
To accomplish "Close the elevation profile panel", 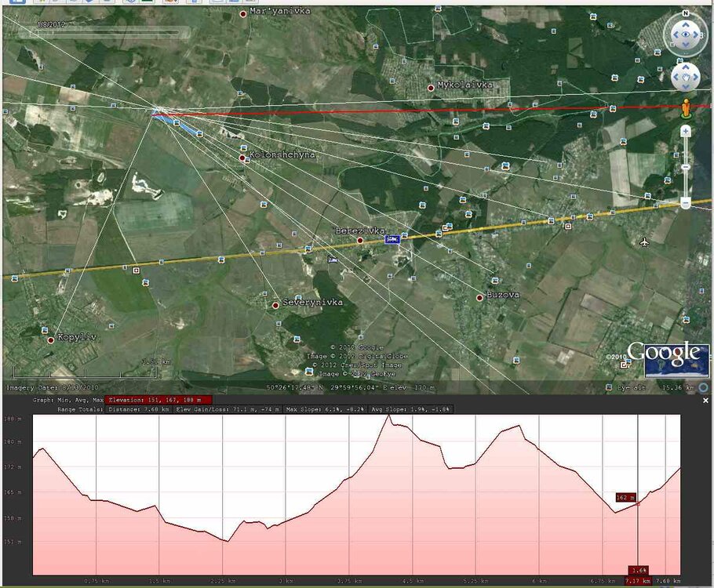I will [x=705, y=401].
